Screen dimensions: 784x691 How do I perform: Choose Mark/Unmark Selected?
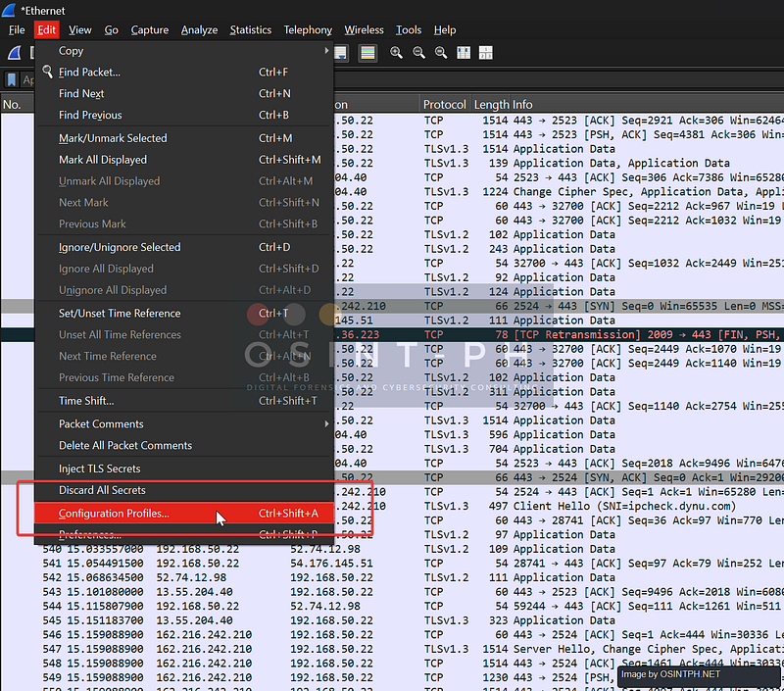[184, 138]
